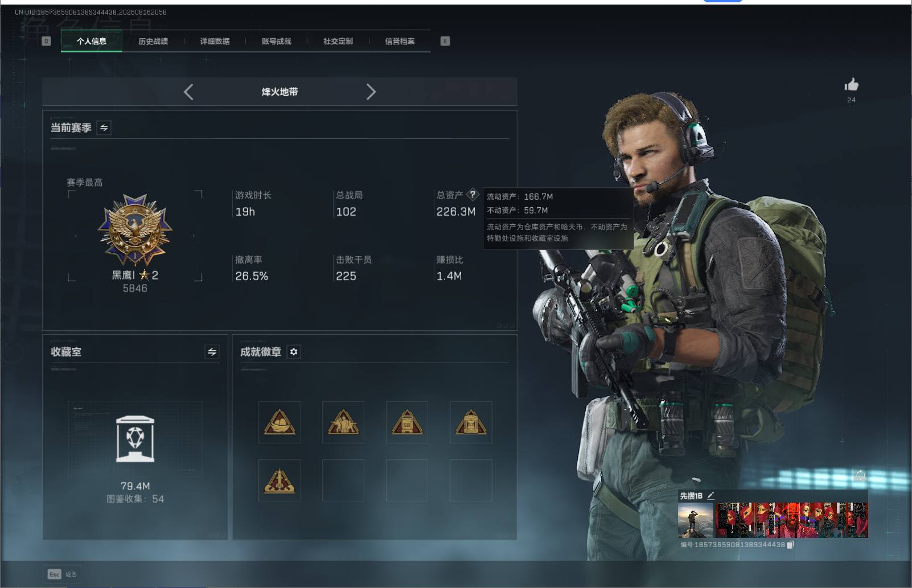This screenshot has height=588, width=912.
Task: Select the safe box achievement badge
Action: pos(471,422)
